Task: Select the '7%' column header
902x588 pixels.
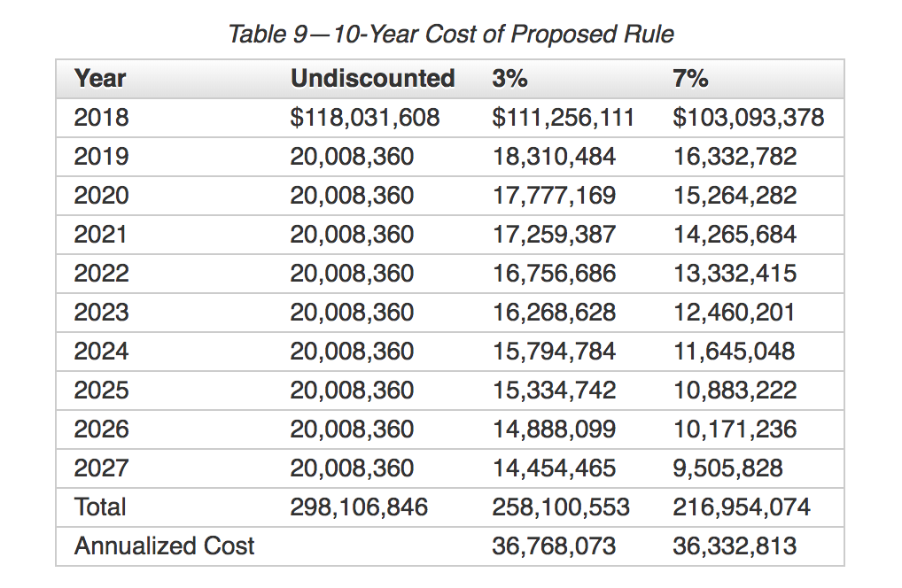Action: (691, 79)
